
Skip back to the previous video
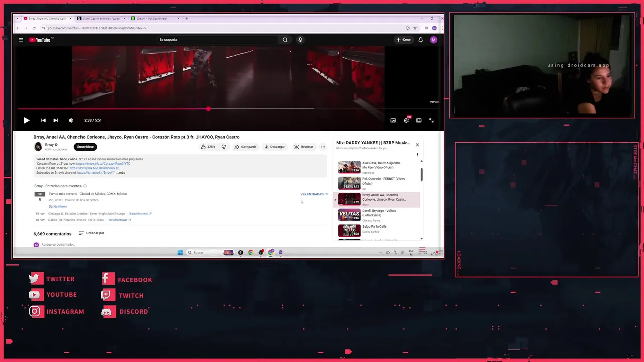[x=43, y=120]
